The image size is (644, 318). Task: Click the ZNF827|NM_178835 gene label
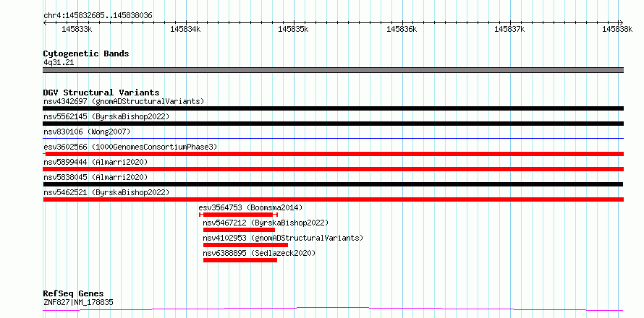coord(78,303)
